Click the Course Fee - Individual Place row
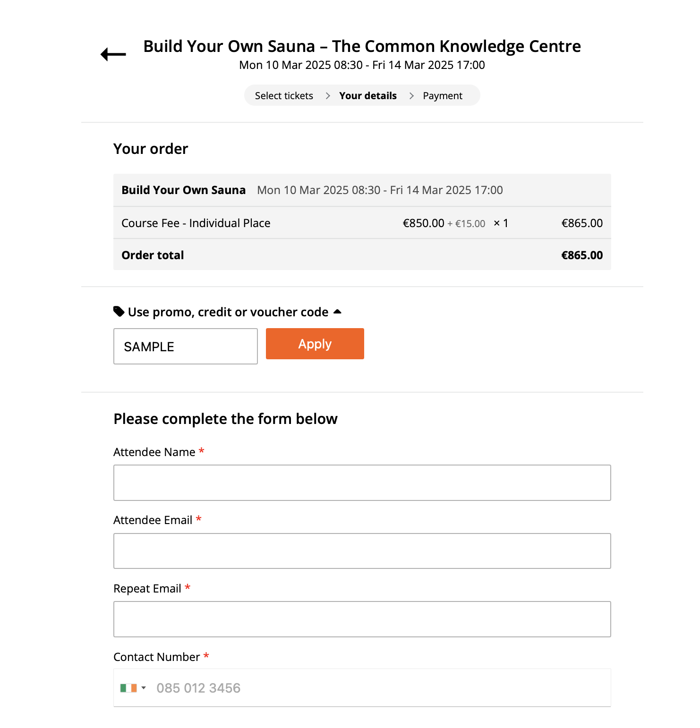 [196, 223]
